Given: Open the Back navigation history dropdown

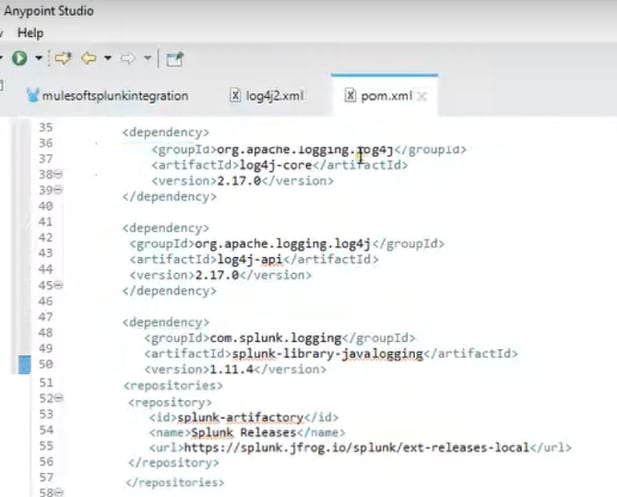Looking at the screenshot, I should coord(108,58).
